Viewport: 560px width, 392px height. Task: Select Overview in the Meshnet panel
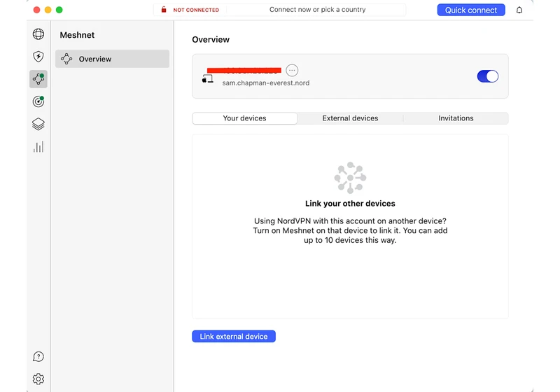[x=112, y=59]
